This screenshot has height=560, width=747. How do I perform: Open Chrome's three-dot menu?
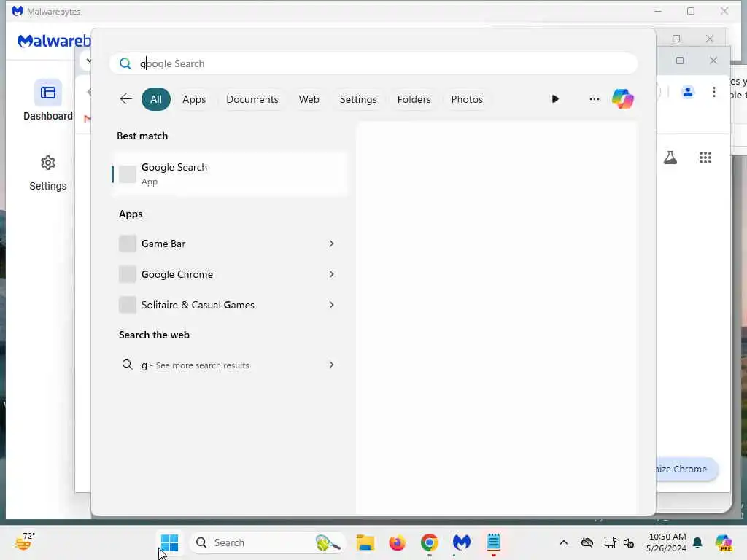coord(713,92)
